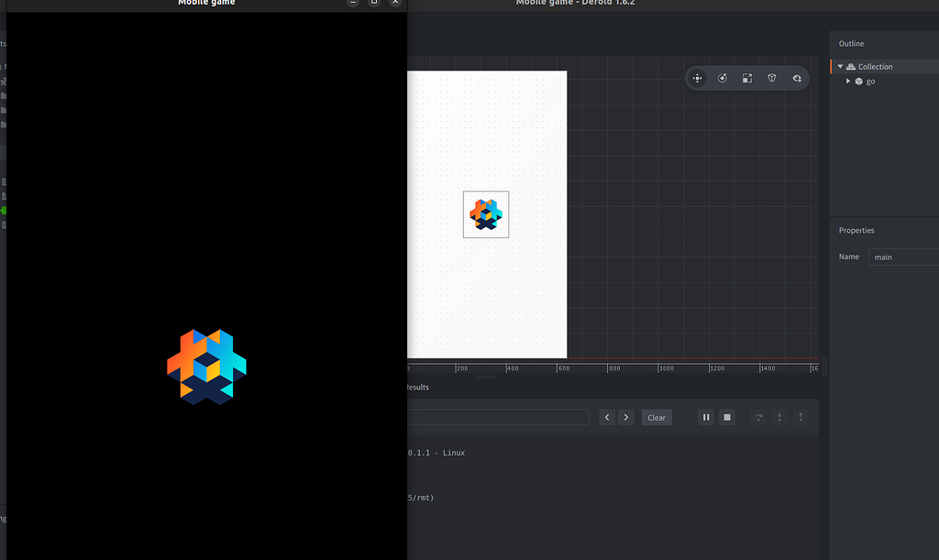Clear the console output

(657, 417)
